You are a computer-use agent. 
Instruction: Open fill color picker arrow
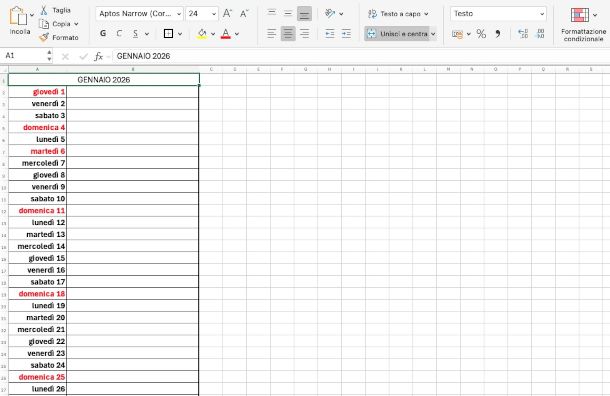click(213, 34)
